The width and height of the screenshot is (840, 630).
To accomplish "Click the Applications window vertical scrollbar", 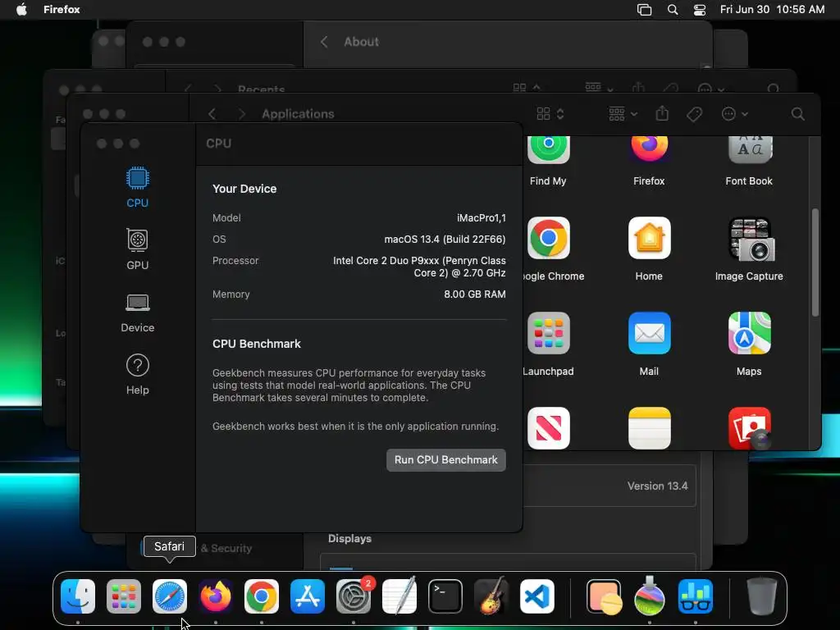I will (x=815, y=262).
